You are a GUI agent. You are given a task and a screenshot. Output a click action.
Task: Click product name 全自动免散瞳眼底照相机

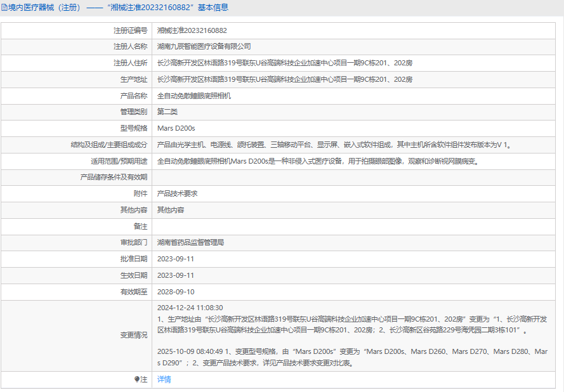[x=194, y=96]
